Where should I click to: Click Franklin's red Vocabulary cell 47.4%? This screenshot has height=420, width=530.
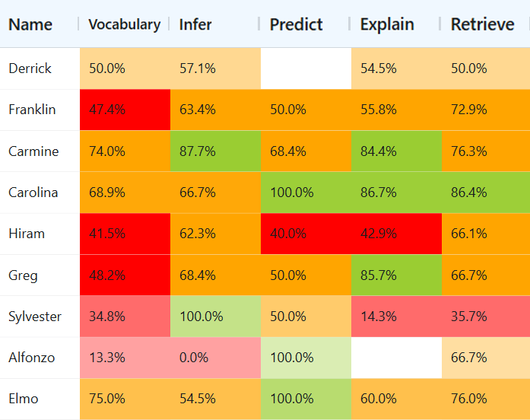pos(125,110)
